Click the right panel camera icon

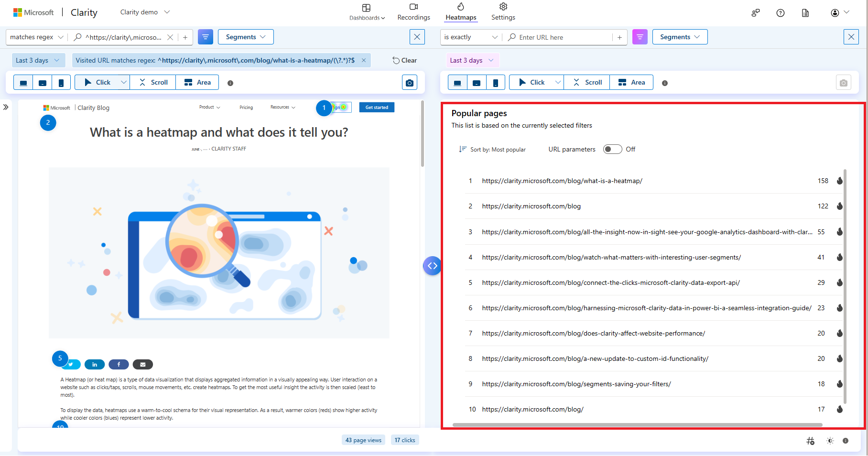[844, 83]
